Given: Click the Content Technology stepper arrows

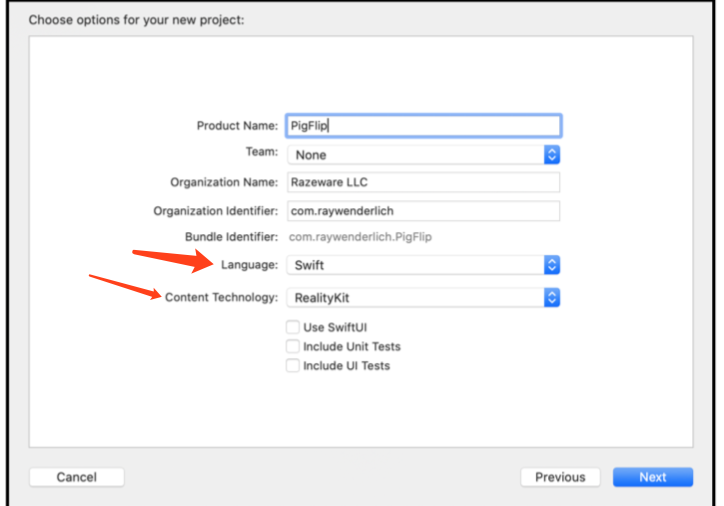Looking at the screenshot, I should point(552,298).
